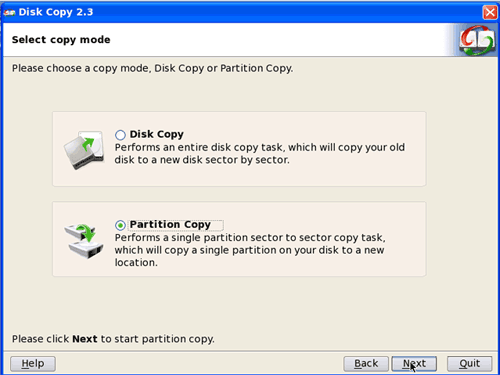The width and height of the screenshot is (500, 375).
Task: Close the Disk Copy 2.3 window
Action: pyautogui.click(x=490, y=13)
